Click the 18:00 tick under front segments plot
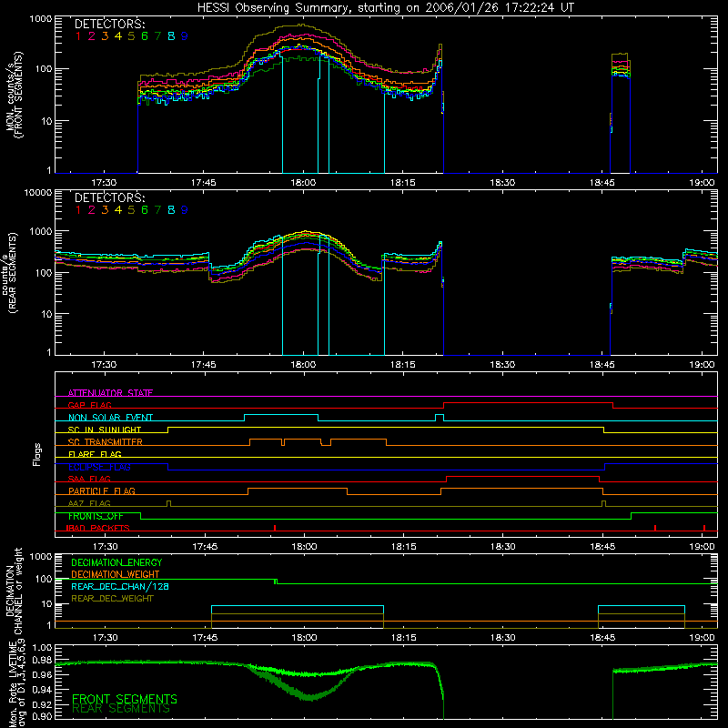This screenshot has width=728, height=728. (303, 183)
